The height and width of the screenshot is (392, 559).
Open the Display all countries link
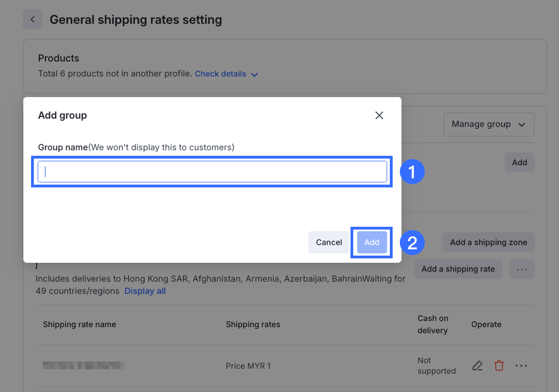[x=145, y=291]
